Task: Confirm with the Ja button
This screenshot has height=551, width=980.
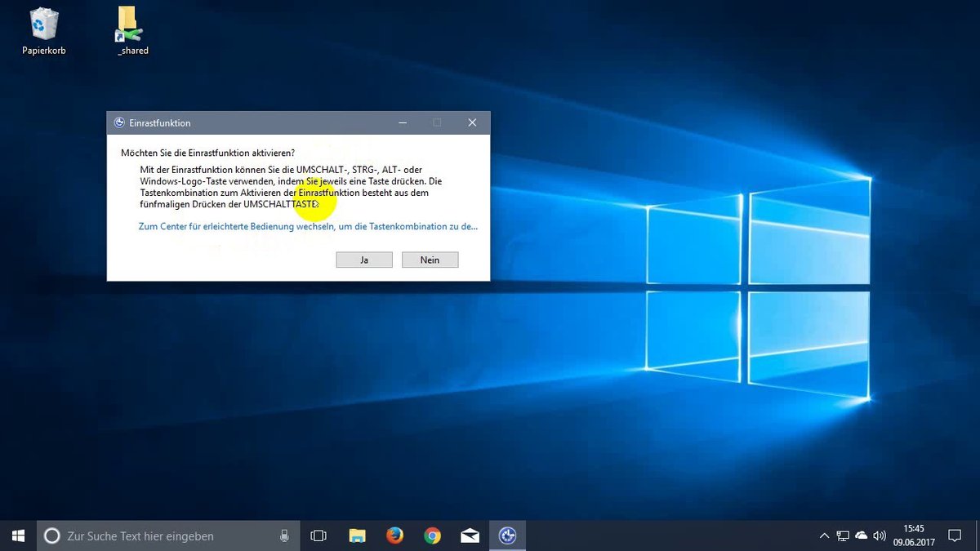Action: pyautogui.click(x=363, y=259)
